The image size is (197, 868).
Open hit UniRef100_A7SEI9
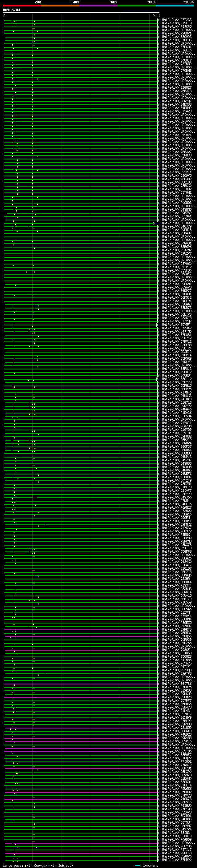tap(177, 23)
